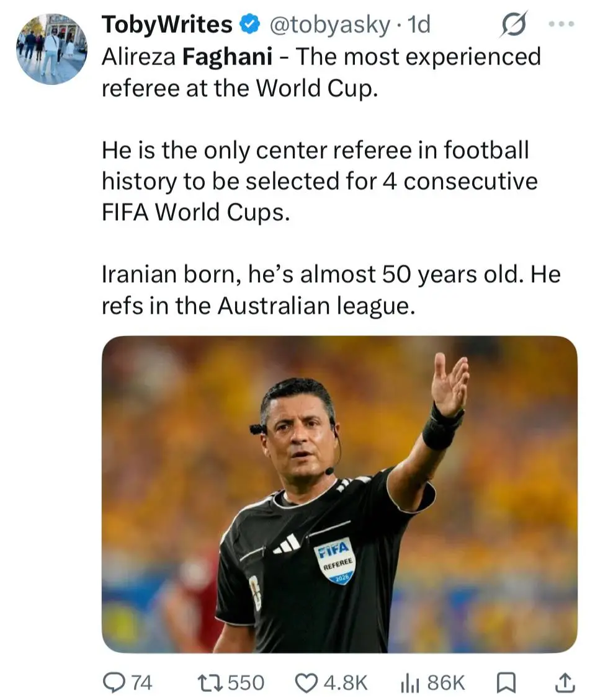595x700 pixels.
Task: Open the TobyWrites display name
Action: coord(167,25)
